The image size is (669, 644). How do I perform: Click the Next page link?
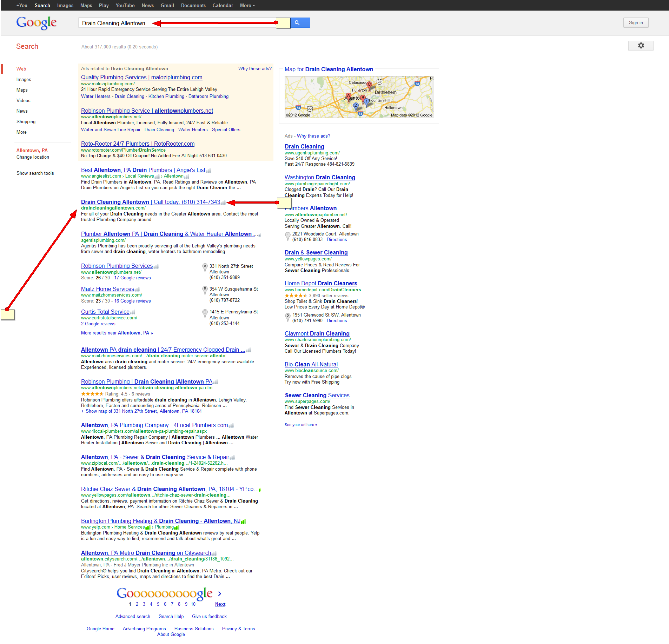point(220,604)
